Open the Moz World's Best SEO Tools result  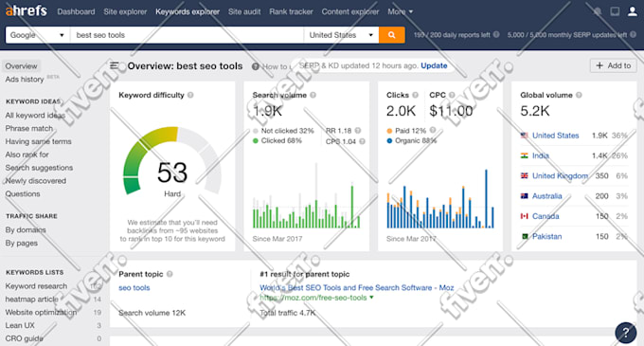pyautogui.click(x=356, y=287)
